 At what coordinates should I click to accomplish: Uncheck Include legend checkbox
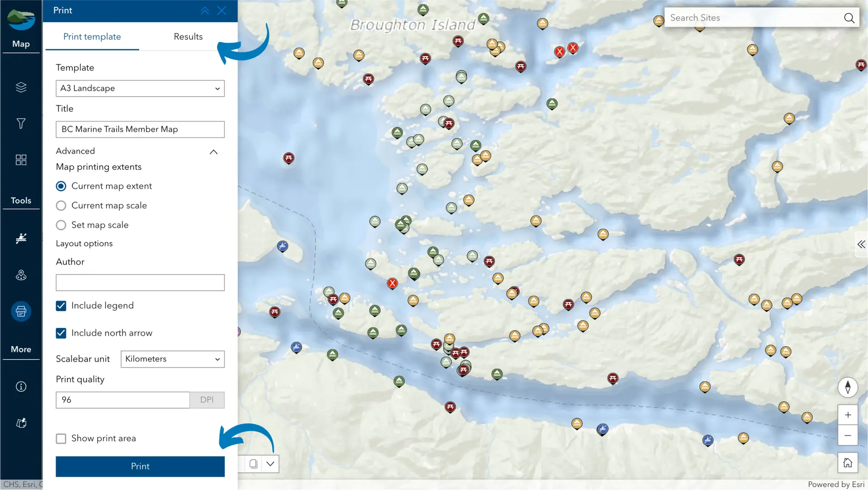coord(61,306)
